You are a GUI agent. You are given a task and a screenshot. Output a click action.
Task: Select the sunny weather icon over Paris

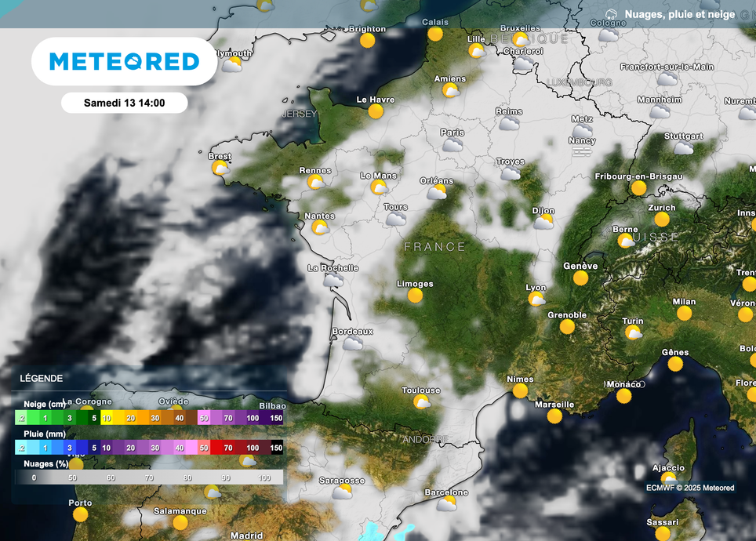[452, 145]
